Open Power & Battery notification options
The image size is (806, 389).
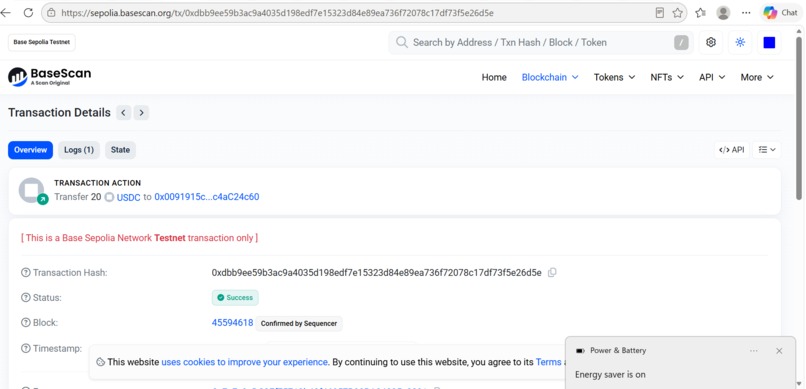[x=754, y=350]
